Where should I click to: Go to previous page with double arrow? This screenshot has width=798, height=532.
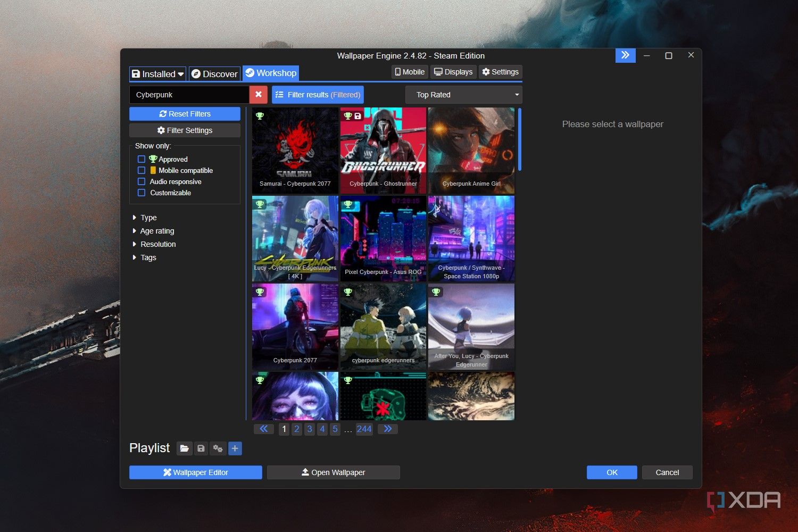(263, 429)
